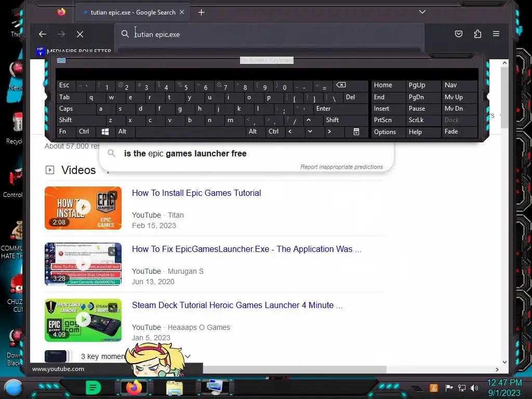
Task: Click the horizontal scrollbar thumb
Action: [295, 369]
